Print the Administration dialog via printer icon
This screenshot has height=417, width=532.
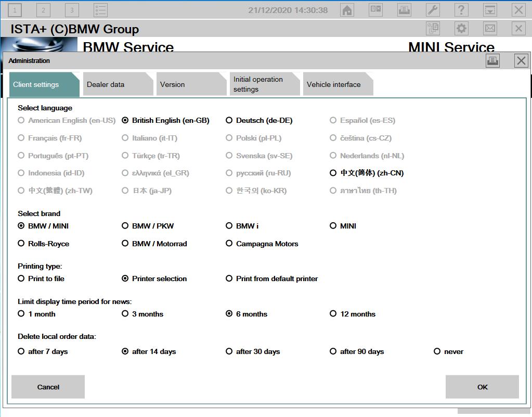[492, 61]
